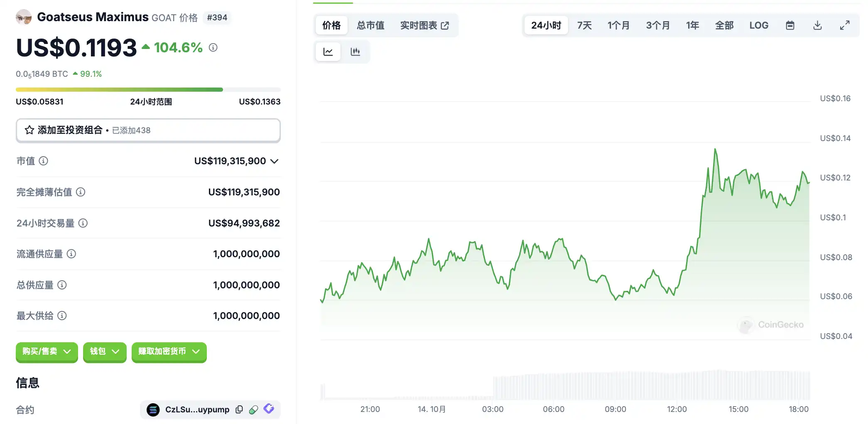Click the 信息 section heading
The height and width of the screenshot is (424, 868).
[27, 383]
